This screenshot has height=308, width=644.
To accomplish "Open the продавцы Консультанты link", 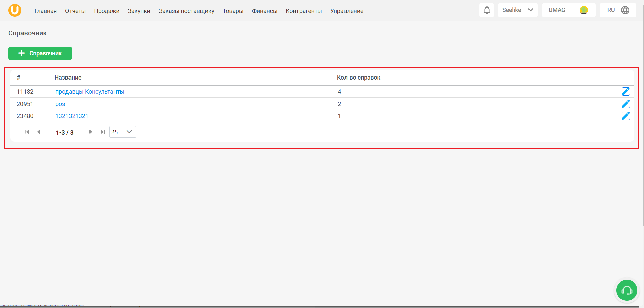I will tap(90, 92).
